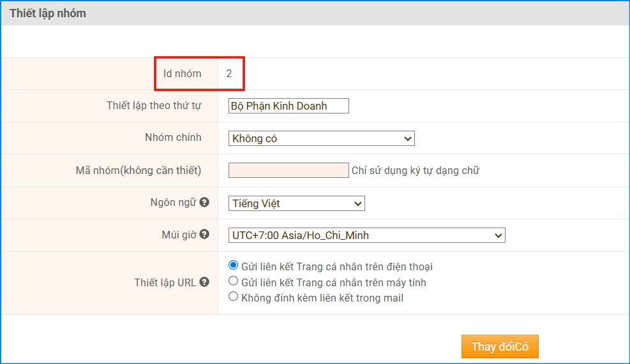Click the help icon next to Ngôn ngữ
The image size is (630, 364).
click(x=204, y=202)
